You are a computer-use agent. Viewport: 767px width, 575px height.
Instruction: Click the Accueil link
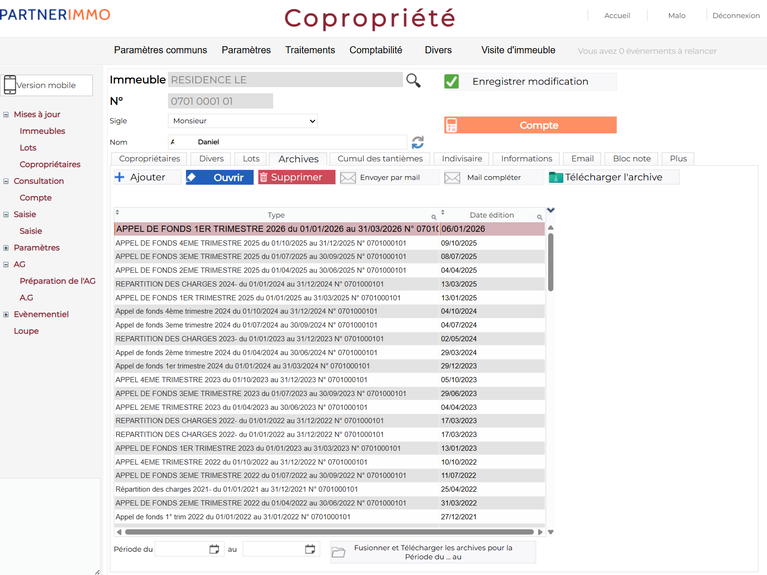tap(617, 16)
